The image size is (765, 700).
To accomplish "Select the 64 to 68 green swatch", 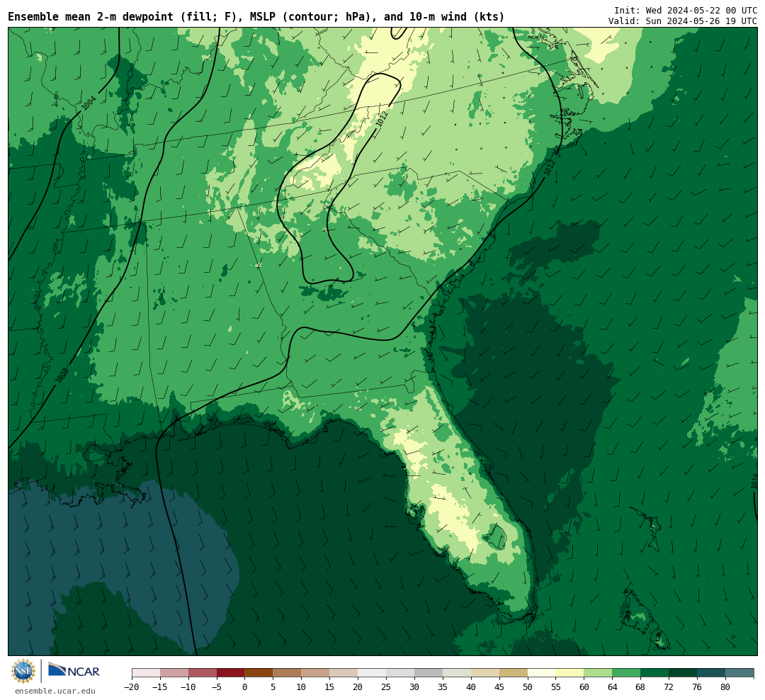I will (x=627, y=673).
